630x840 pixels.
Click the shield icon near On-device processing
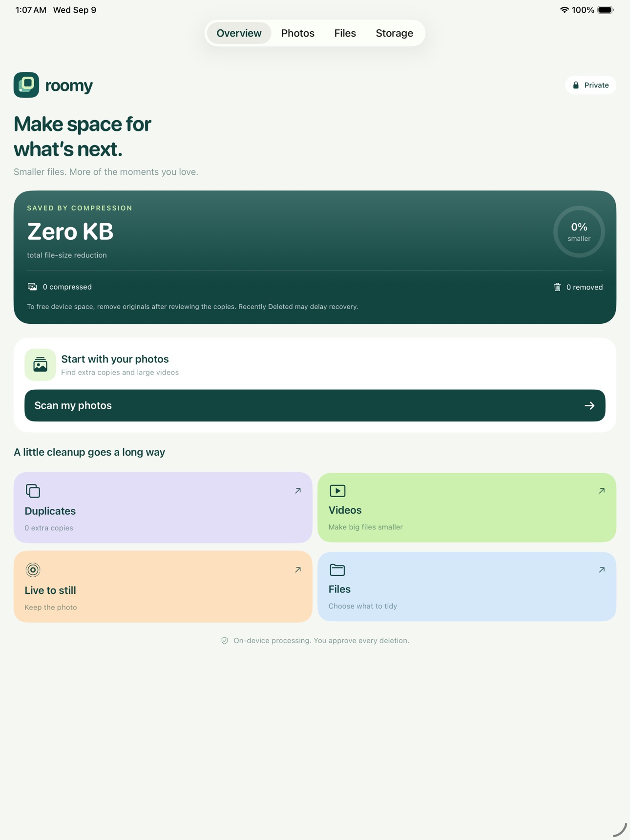(x=225, y=641)
